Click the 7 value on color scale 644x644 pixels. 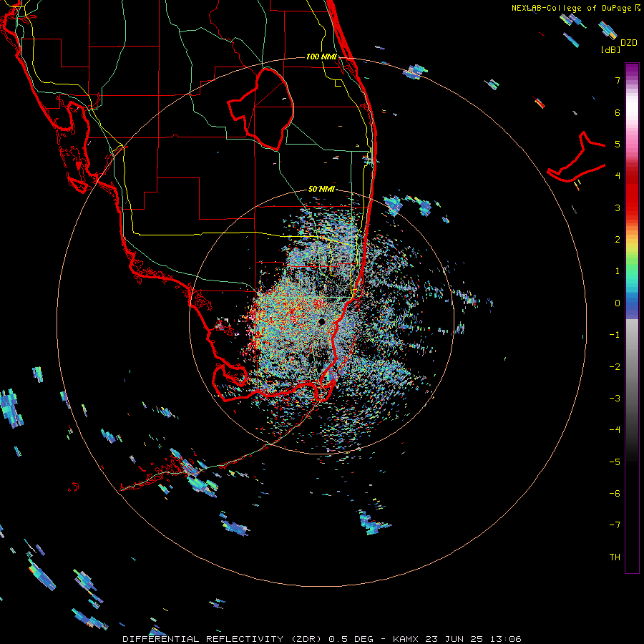click(618, 80)
